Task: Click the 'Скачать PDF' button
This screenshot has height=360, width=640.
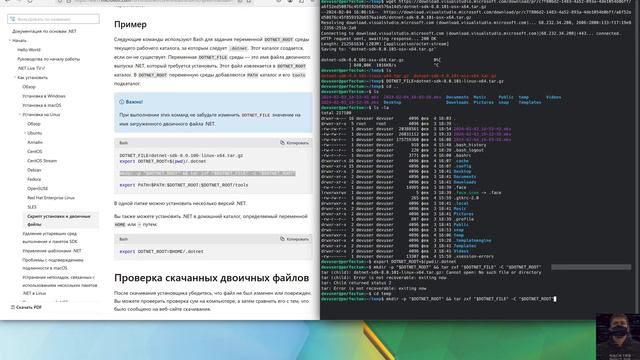Action: [26, 307]
